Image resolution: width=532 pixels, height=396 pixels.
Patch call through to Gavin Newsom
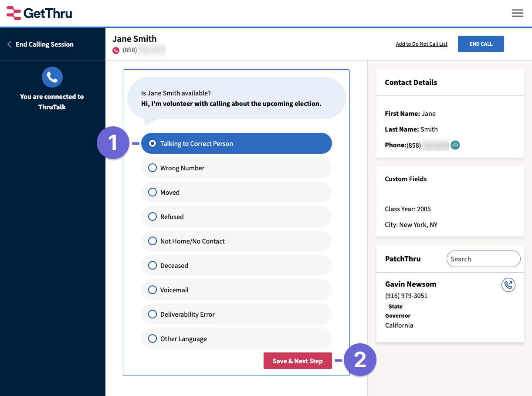[x=508, y=285]
